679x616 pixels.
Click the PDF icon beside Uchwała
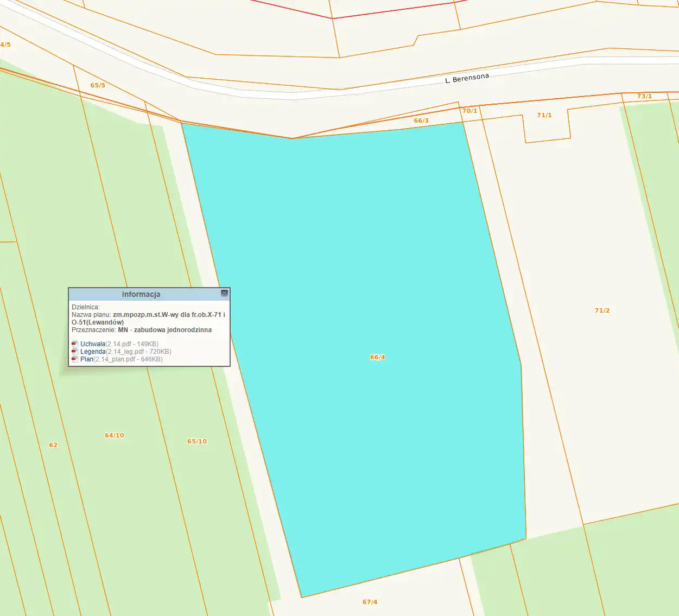75,344
